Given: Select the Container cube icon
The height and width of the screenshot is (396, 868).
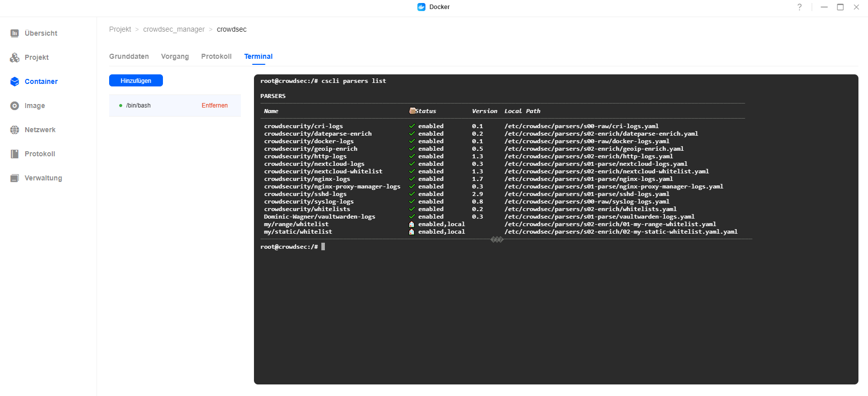Looking at the screenshot, I should coord(15,81).
